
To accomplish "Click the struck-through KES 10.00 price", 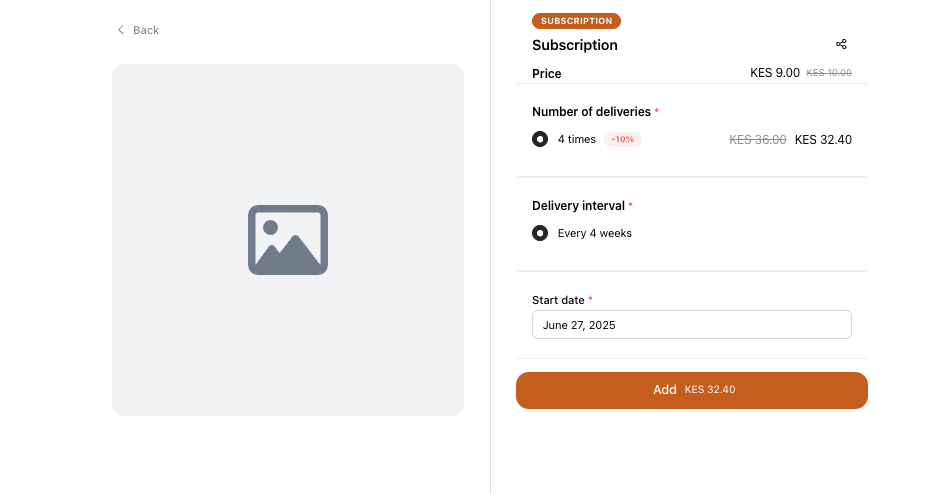I will 829,73.
